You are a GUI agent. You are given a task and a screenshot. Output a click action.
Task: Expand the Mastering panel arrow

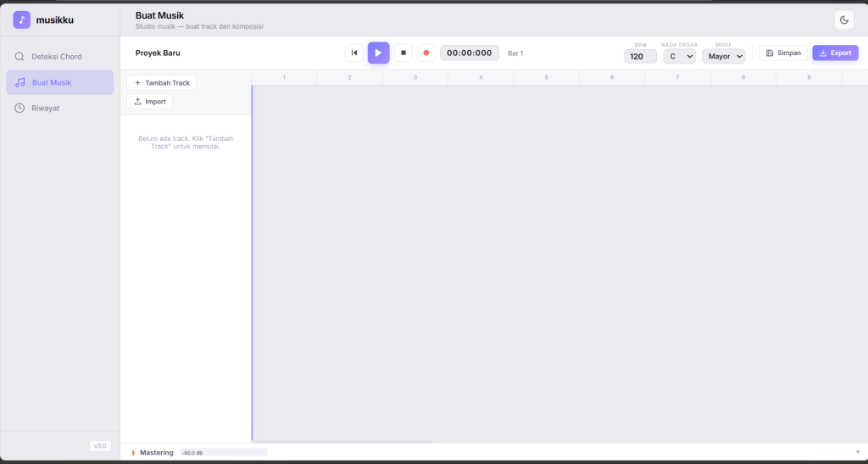click(857, 453)
